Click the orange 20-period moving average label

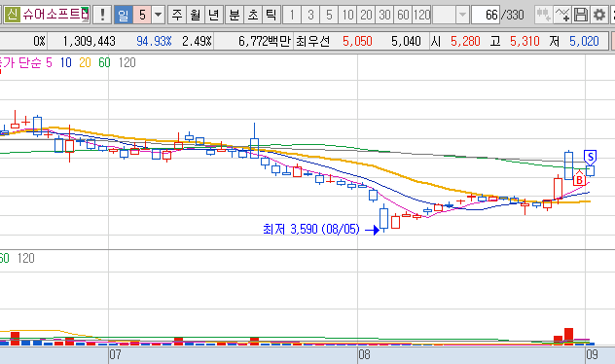tap(85, 62)
